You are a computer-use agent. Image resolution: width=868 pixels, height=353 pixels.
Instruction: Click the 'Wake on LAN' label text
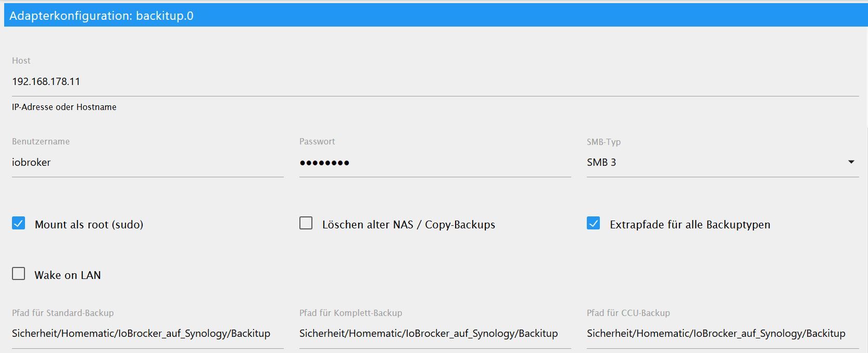click(68, 275)
